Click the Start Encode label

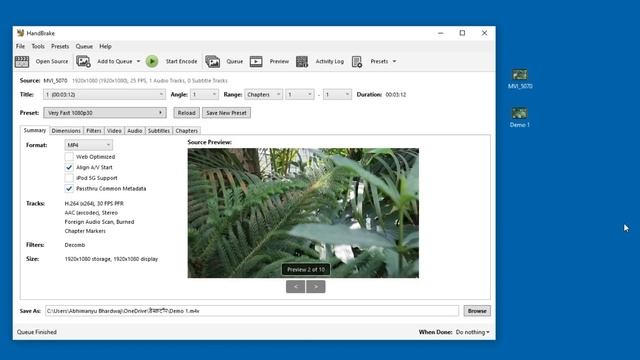(181, 62)
